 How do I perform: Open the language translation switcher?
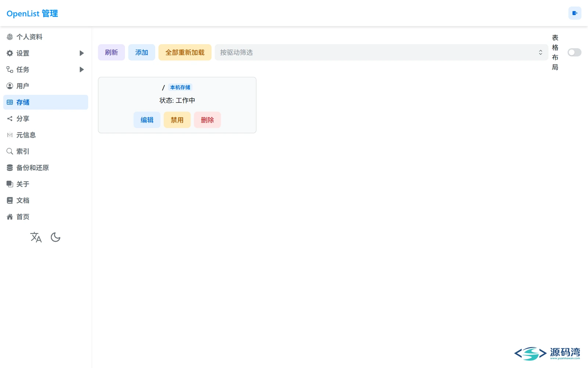click(x=36, y=237)
